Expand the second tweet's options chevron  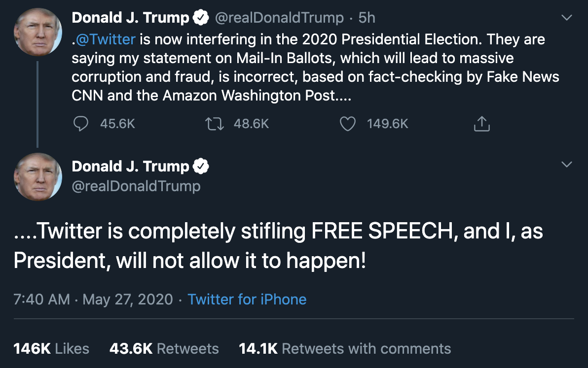click(x=567, y=164)
